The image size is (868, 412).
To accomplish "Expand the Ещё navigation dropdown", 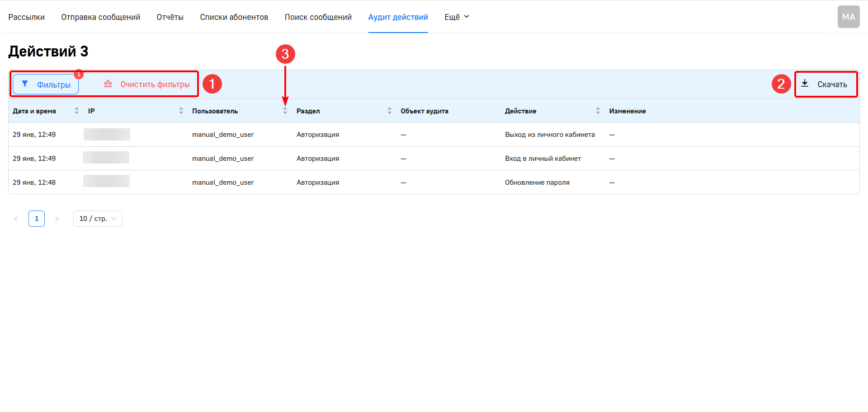I will pyautogui.click(x=457, y=17).
